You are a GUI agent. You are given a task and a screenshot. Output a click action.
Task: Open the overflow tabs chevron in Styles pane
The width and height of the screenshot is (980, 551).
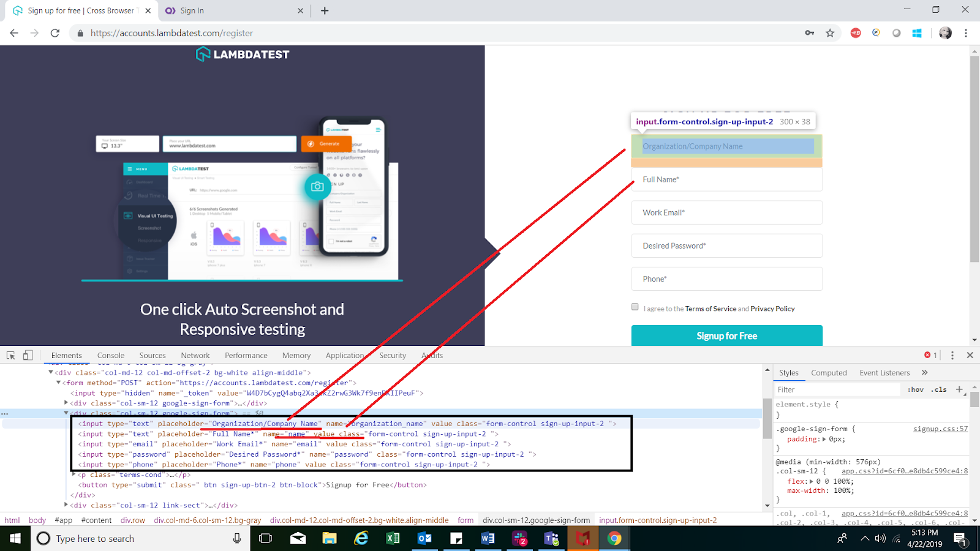(925, 372)
